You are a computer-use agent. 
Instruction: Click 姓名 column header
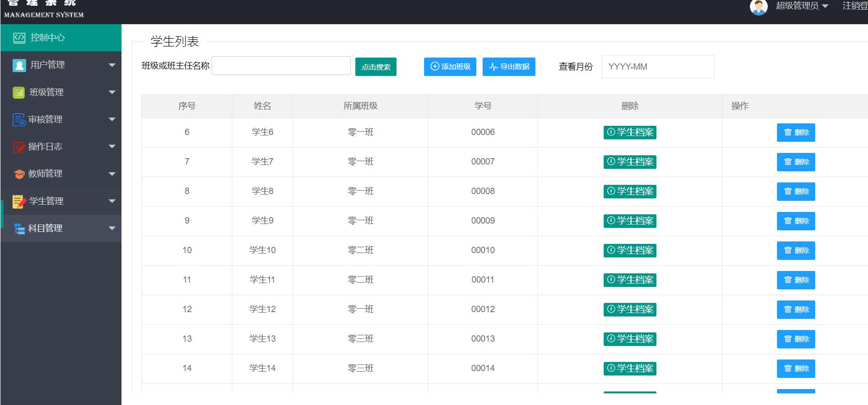tap(262, 106)
